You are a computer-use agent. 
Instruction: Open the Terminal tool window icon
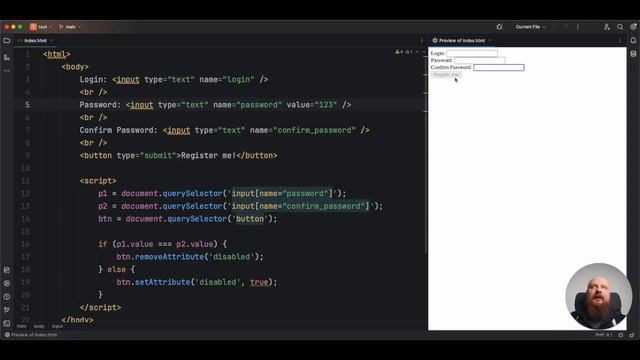tap(7, 324)
